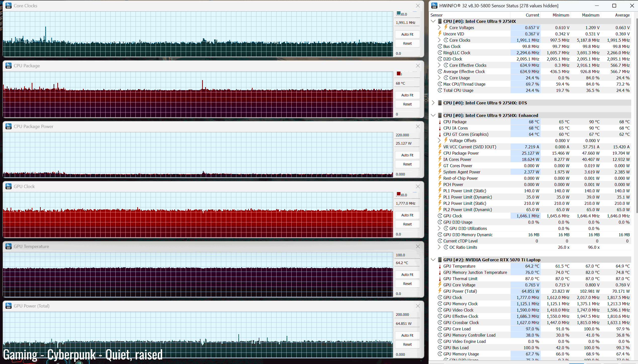Image resolution: width=638 pixels, height=364 pixels.
Task: Expand the Core Voltages sensor row
Action: click(439, 27)
